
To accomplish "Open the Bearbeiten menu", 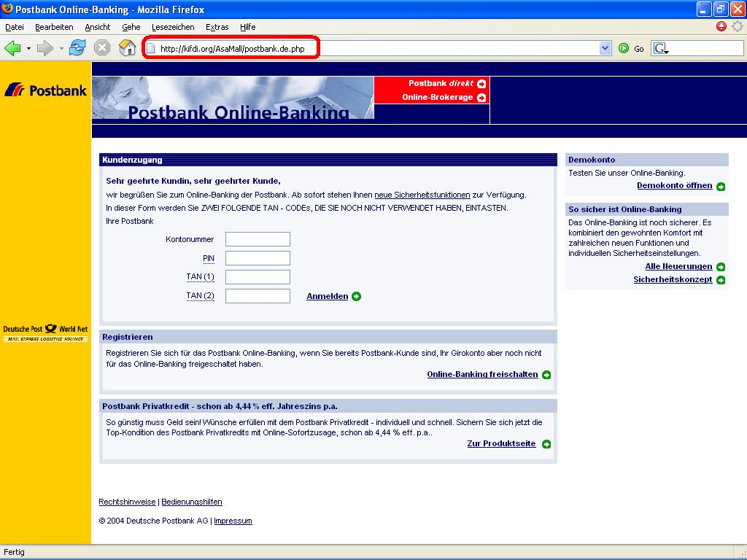I will point(54,27).
